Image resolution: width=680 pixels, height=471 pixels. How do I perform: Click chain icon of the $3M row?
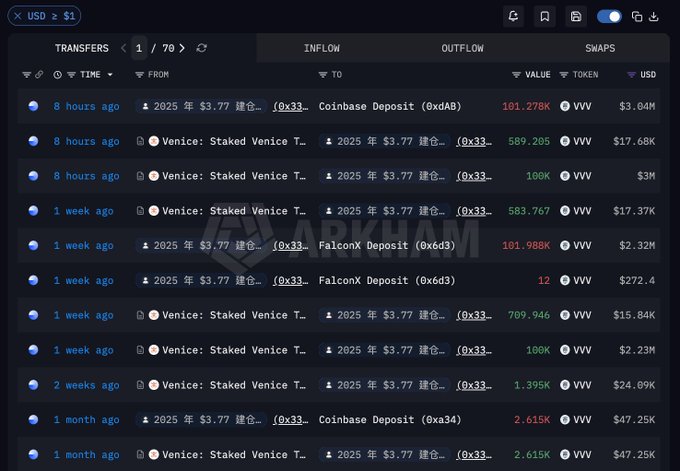pyautogui.click(x=33, y=176)
